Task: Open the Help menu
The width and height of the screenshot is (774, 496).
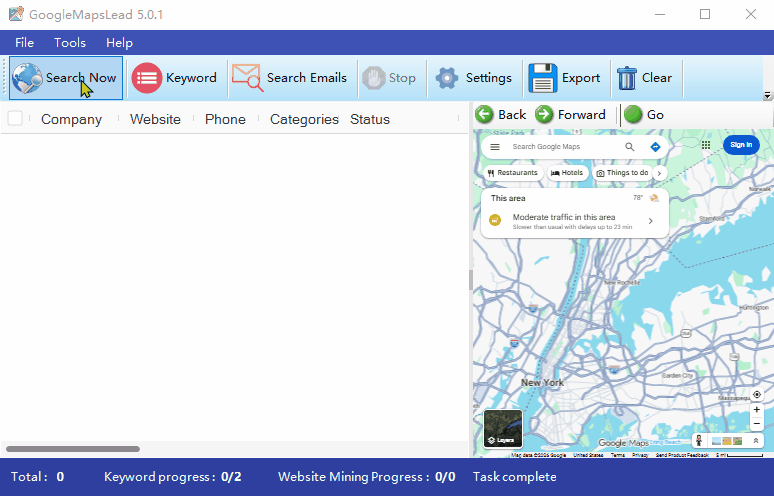Action: (x=119, y=43)
